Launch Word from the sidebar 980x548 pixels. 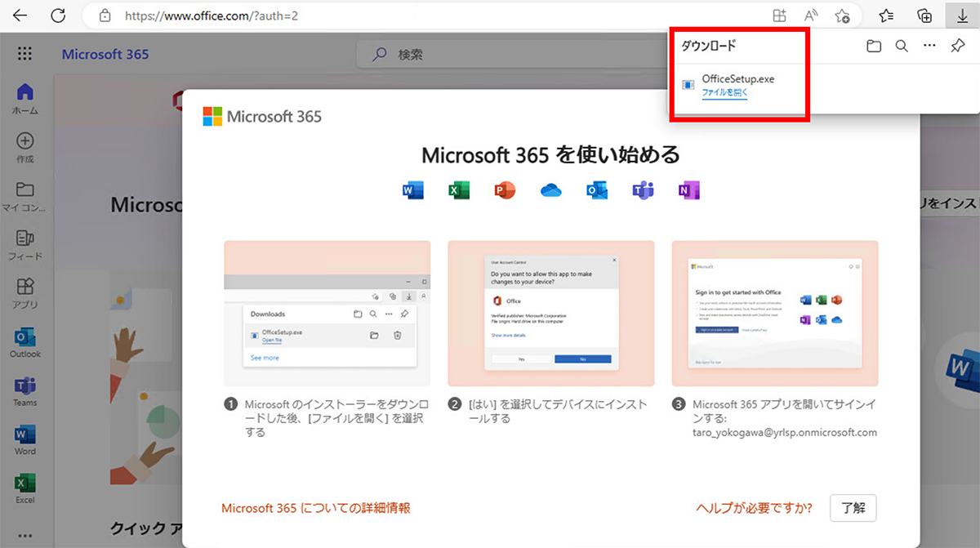click(x=25, y=440)
